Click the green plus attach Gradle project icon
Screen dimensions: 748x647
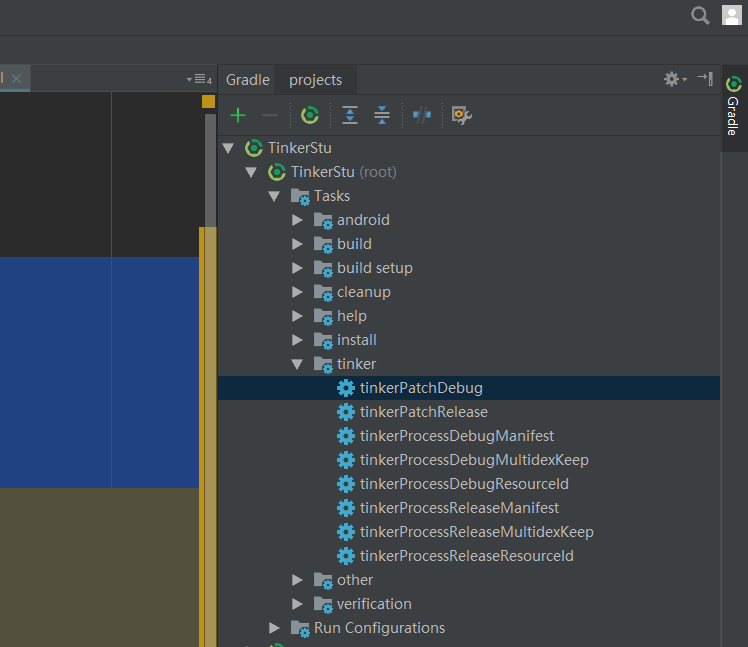(x=238, y=116)
